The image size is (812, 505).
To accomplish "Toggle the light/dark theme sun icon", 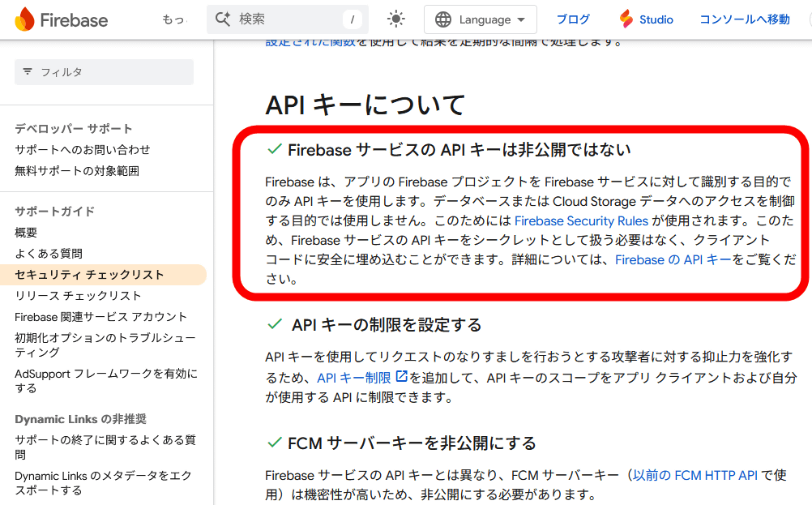I will click(395, 19).
